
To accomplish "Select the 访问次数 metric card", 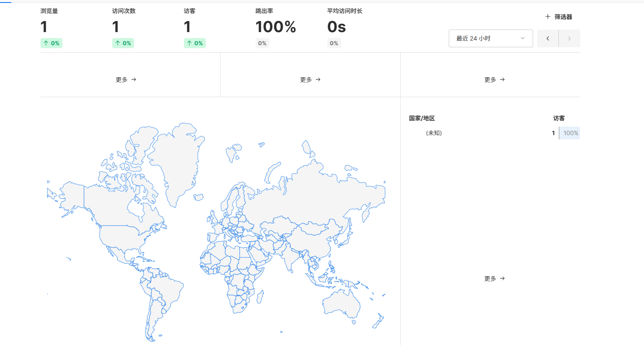I will pos(124,27).
